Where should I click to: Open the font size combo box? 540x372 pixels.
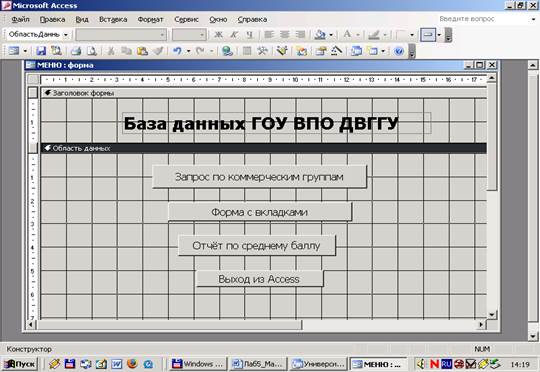[189, 34]
